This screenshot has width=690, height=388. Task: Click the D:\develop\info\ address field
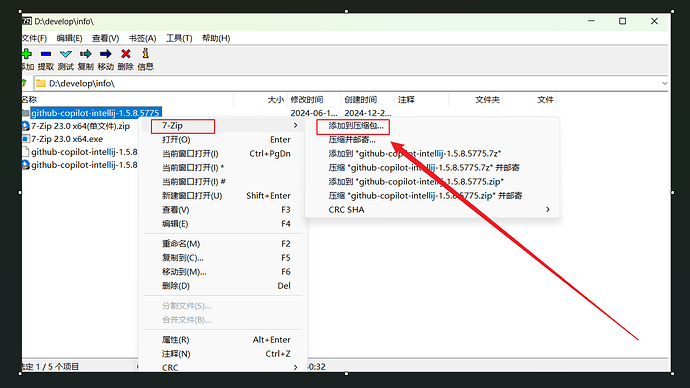pos(350,83)
